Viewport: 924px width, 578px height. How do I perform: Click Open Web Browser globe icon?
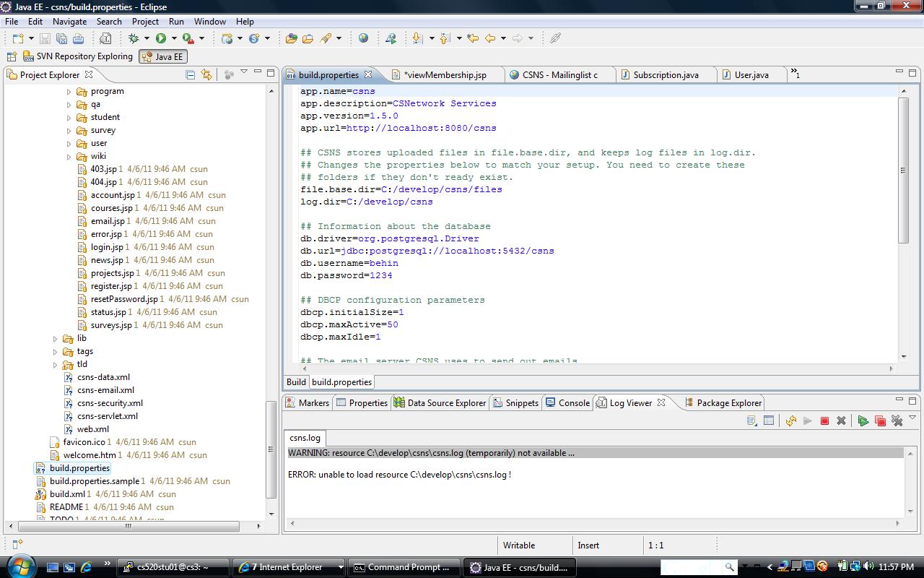[363, 38]
